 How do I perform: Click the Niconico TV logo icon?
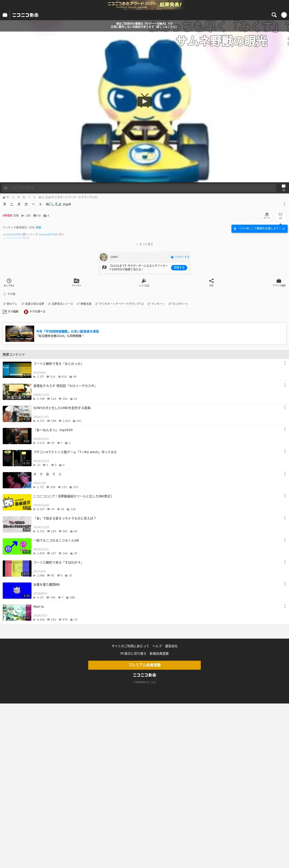(5, 15)
